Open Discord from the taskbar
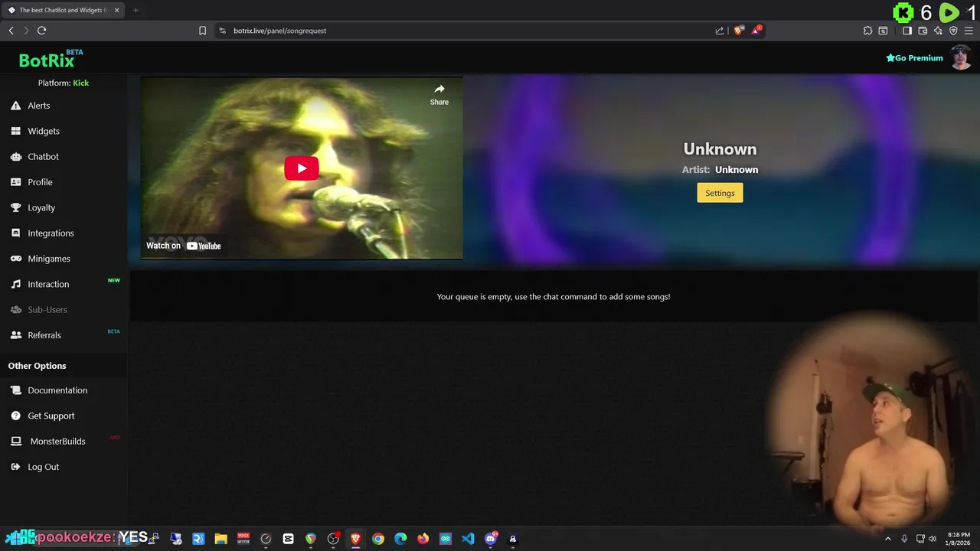 coord(491,539)
